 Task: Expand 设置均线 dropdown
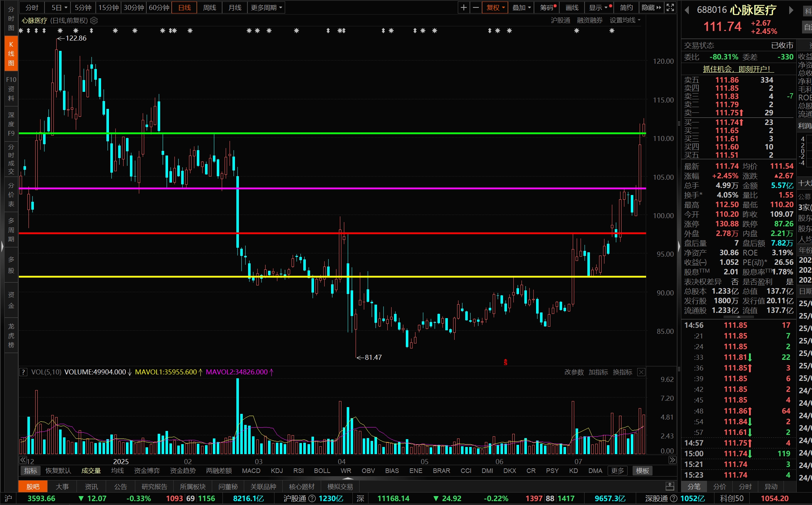pyautogui.click(x=625, y=20)
